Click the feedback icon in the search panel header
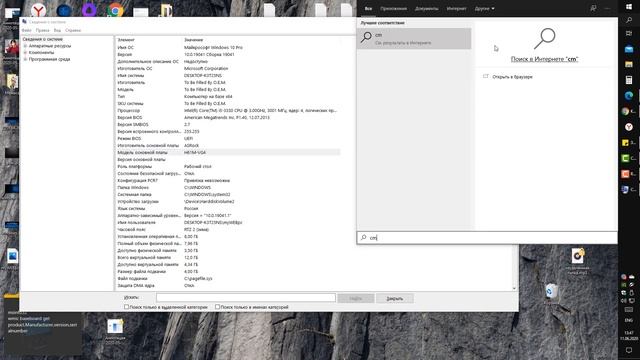The height and width of the screenshot is (360, 640). coord(593,8)
